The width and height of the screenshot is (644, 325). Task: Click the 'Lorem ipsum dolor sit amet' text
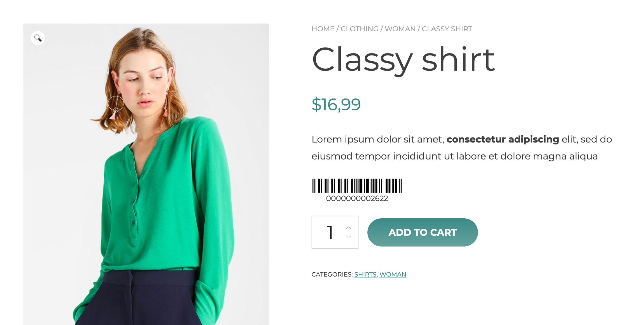click(x=377, y=139)
